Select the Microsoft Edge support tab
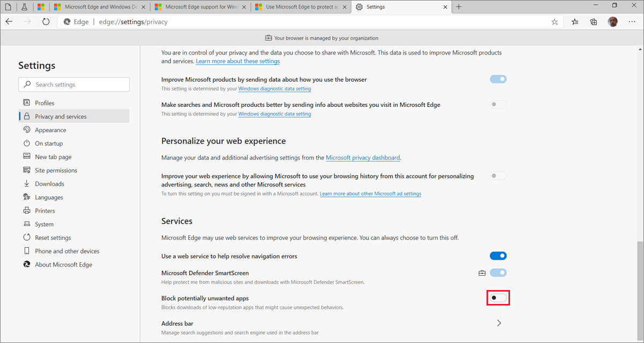 pyautogui.click(x=198, y=7)
